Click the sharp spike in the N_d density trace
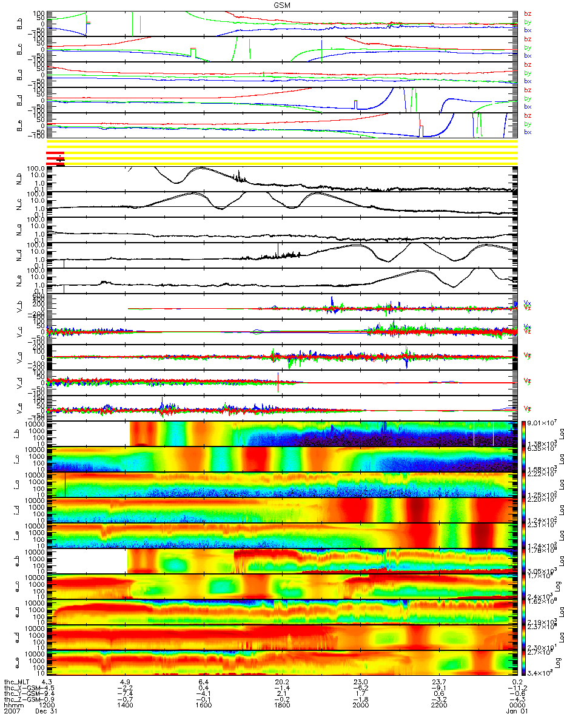 click(x=277, y=249)
